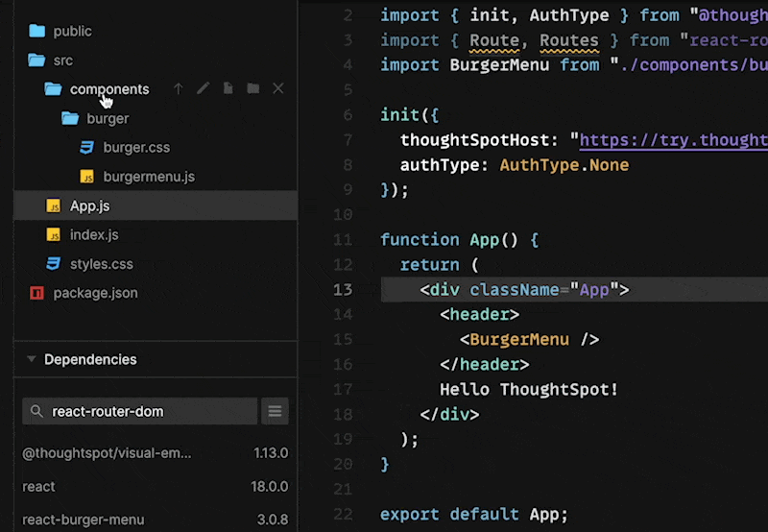Click thoughtSpotHost property
Viewport: 768px width, 532px height.
[474, 140]
